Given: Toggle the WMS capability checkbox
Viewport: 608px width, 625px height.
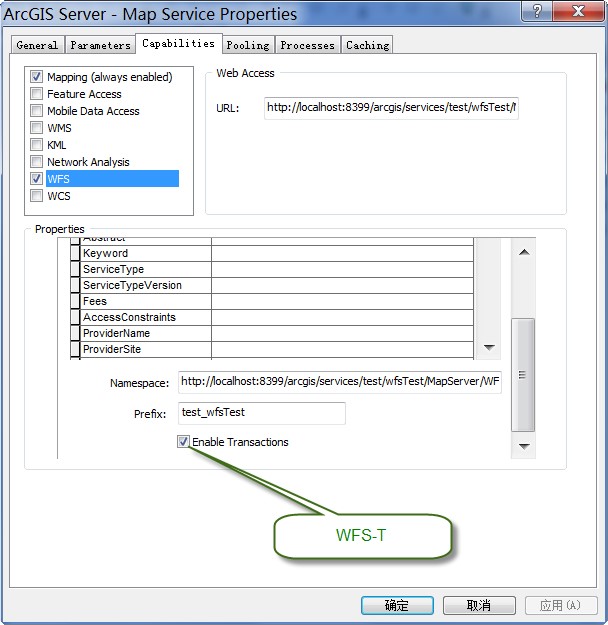Looking at the screenshot, I should tap(37, 128).
